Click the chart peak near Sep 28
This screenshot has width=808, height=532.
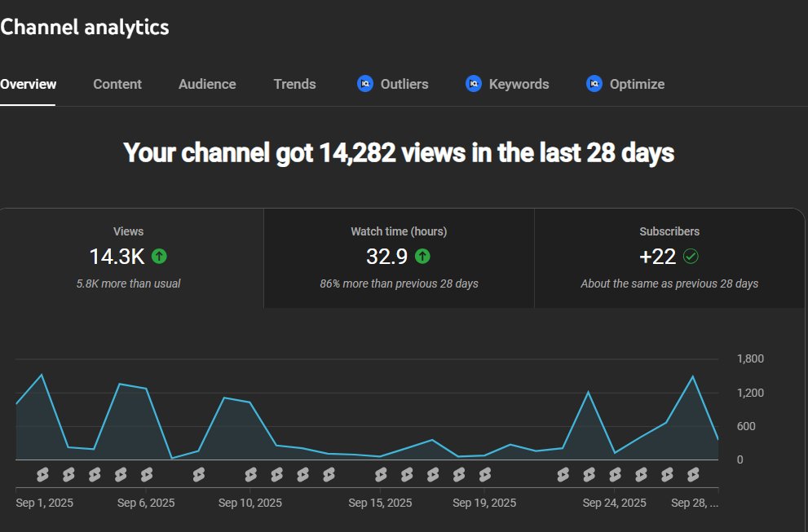coord(692,376)
